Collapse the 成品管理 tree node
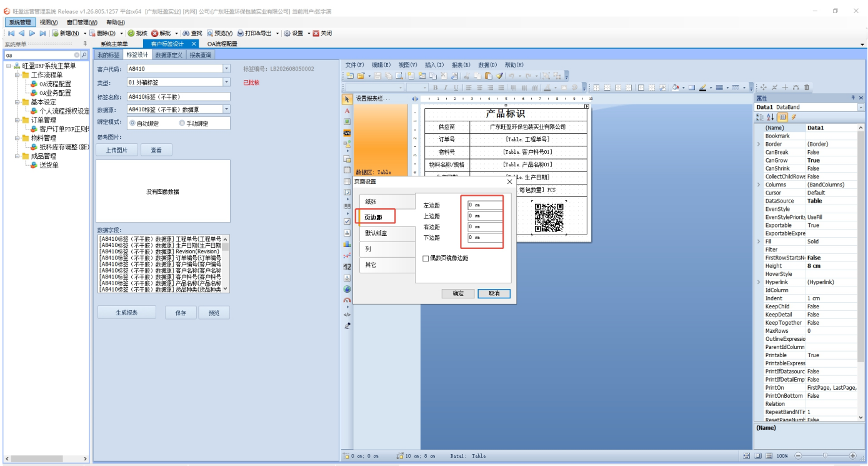 [17, 156]
